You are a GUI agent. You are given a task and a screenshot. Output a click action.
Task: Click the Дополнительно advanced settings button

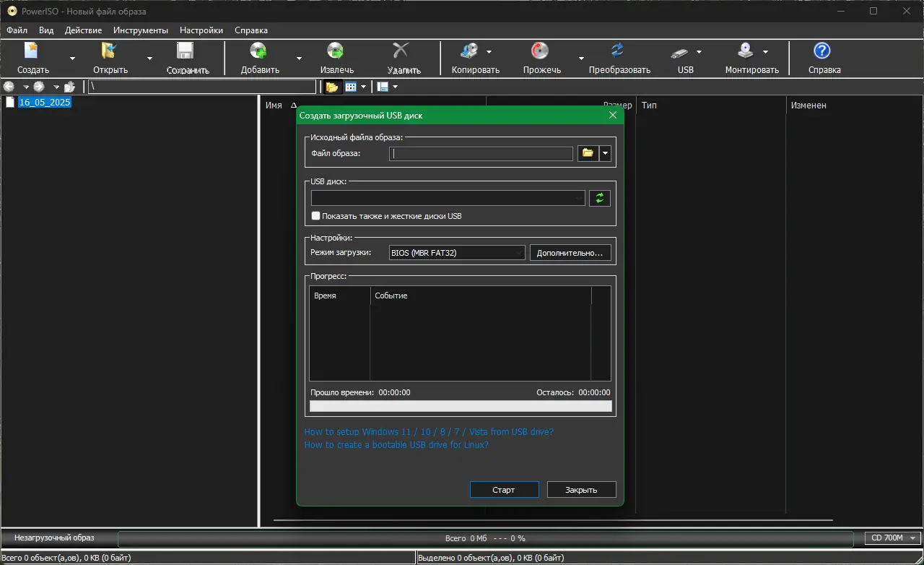(x=570, y=253)
